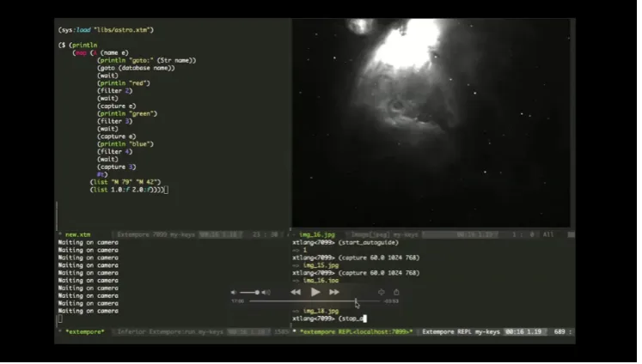Click the (filter 3) line
The height and width of the screenshot is (364, 642).
click(116, 122)
